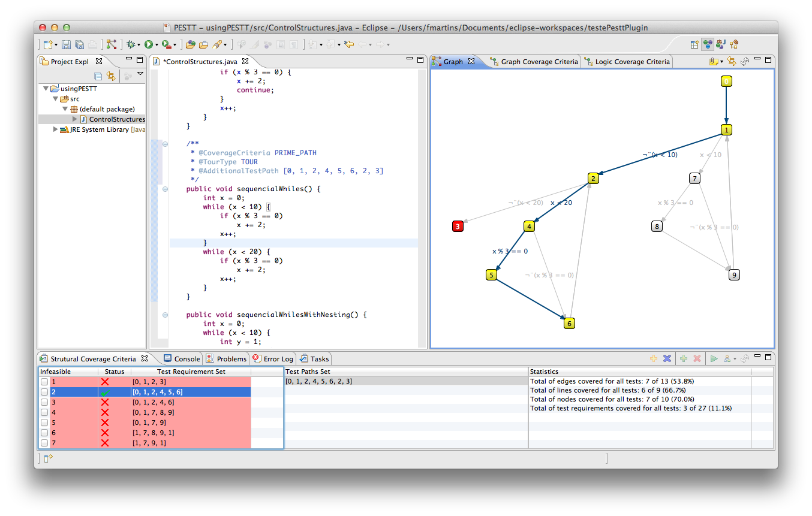Open the layout dropdown in the Graph view
The width and height of the screenshot is (812, 516).
tap(721, 62)
